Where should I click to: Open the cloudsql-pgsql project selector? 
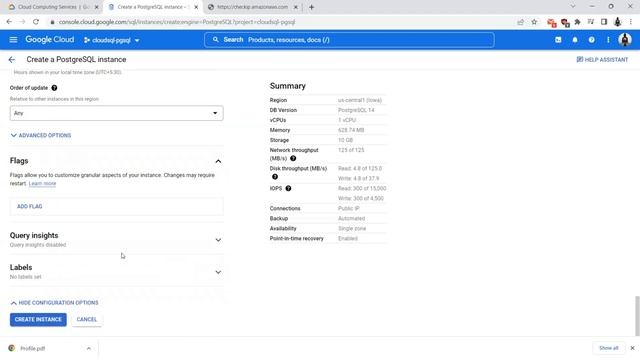tap(111, 40)
